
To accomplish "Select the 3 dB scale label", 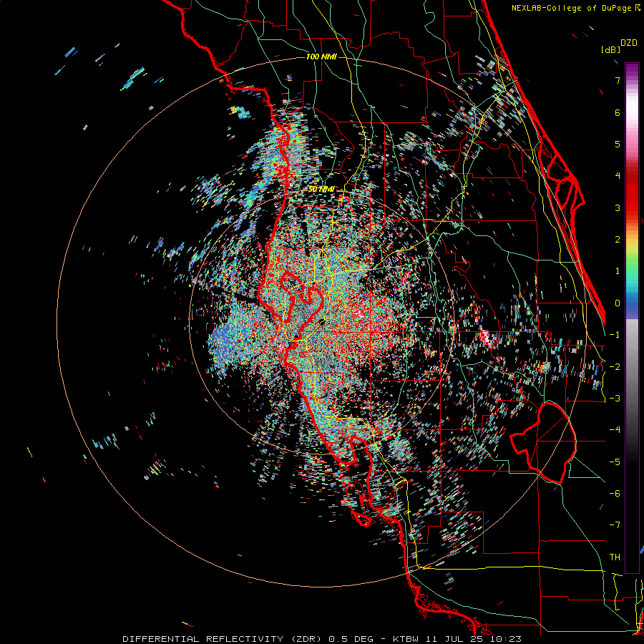I will tap(618, 208).
